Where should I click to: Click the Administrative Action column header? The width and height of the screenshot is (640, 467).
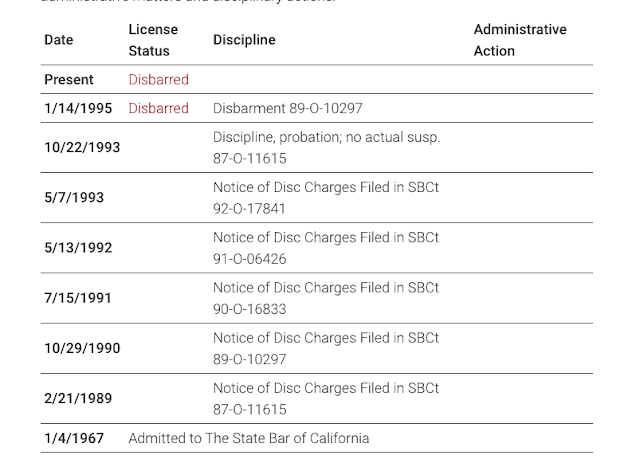(520, 40)
